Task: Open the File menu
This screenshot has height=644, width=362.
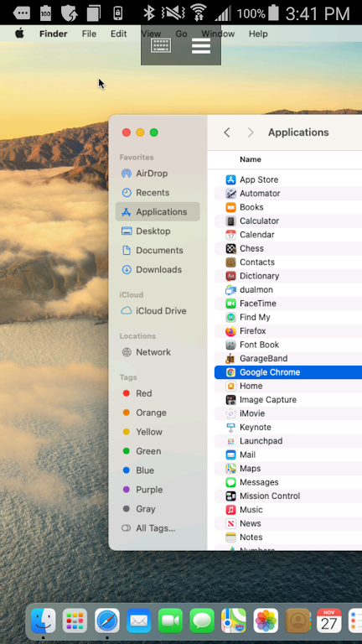Action: point(89,34)
